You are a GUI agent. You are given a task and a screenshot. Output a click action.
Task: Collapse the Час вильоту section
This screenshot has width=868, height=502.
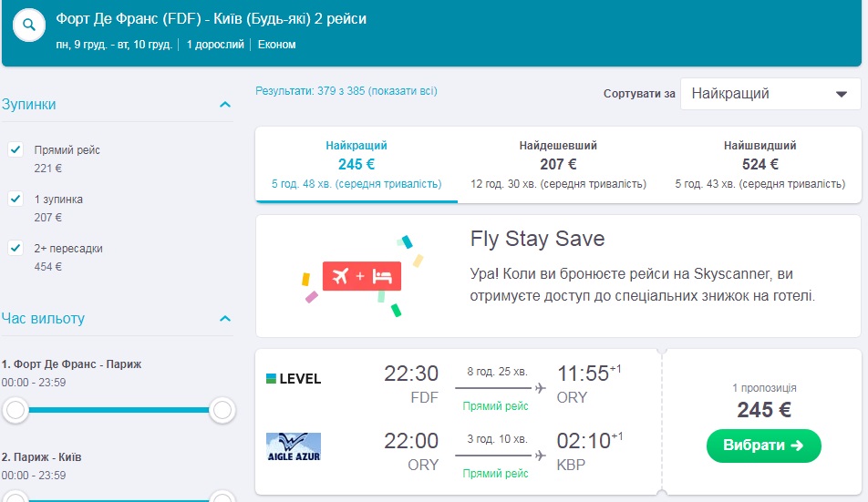(x=225, y=319)
